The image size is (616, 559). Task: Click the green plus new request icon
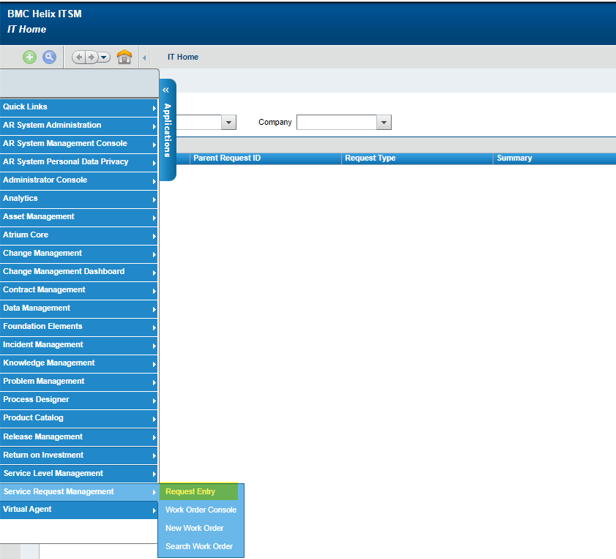click(29, 57)
